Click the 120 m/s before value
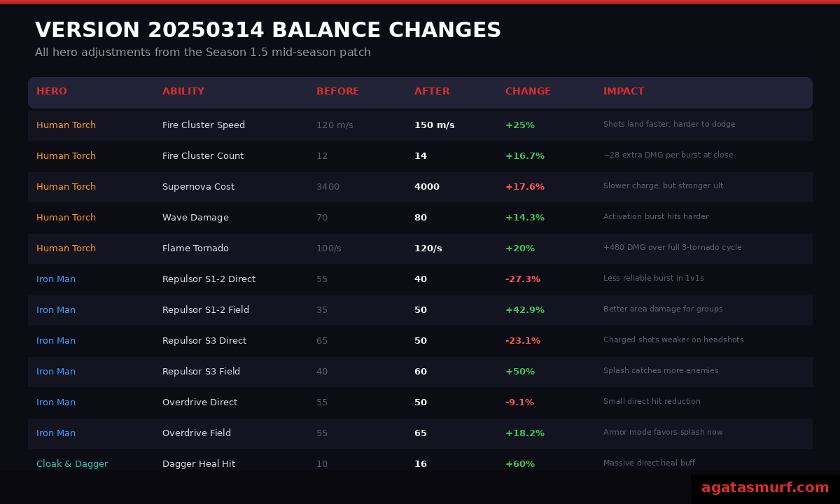The height and width of the screenshot is (504, 840). (x=335, y=125)
